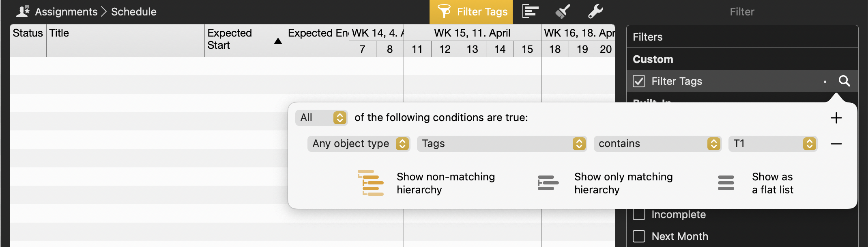Open the T1 tag value dropdown

(772, 144)
